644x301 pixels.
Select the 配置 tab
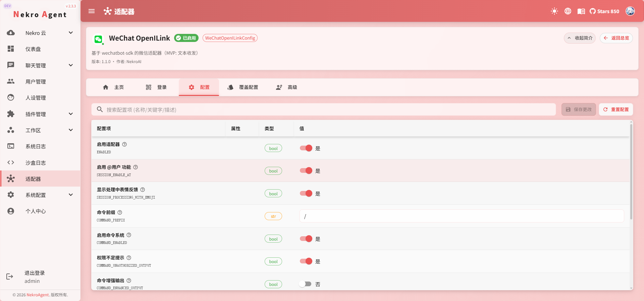coord(199,87)
